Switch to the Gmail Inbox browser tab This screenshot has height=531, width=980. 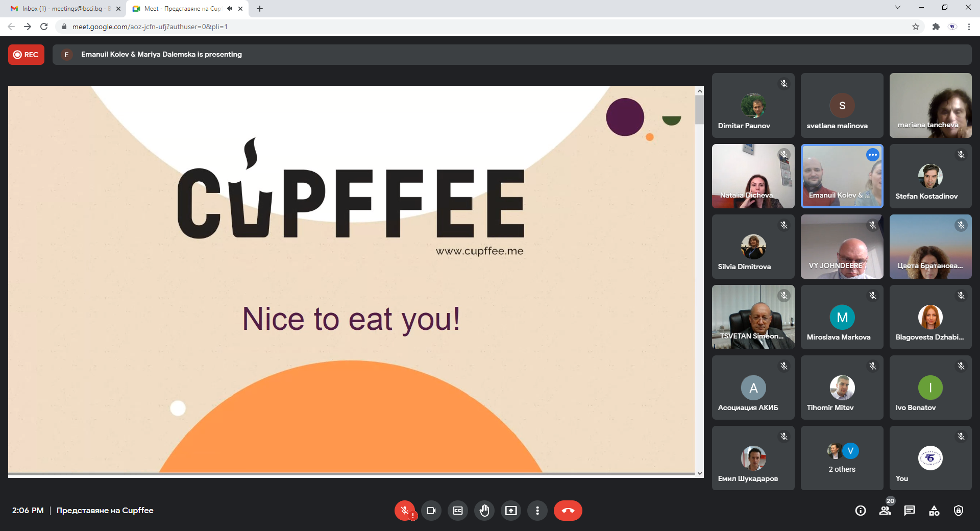click(x=65, y=9)
